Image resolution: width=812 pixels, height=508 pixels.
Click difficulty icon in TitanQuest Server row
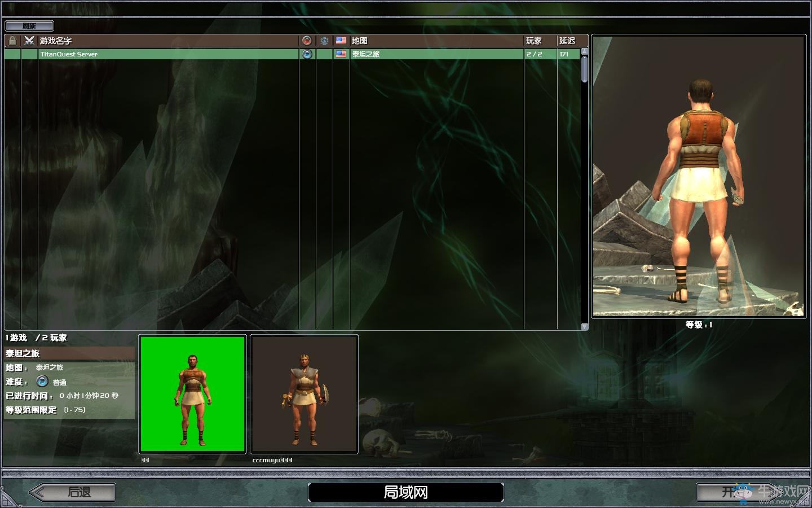point(307,54)
